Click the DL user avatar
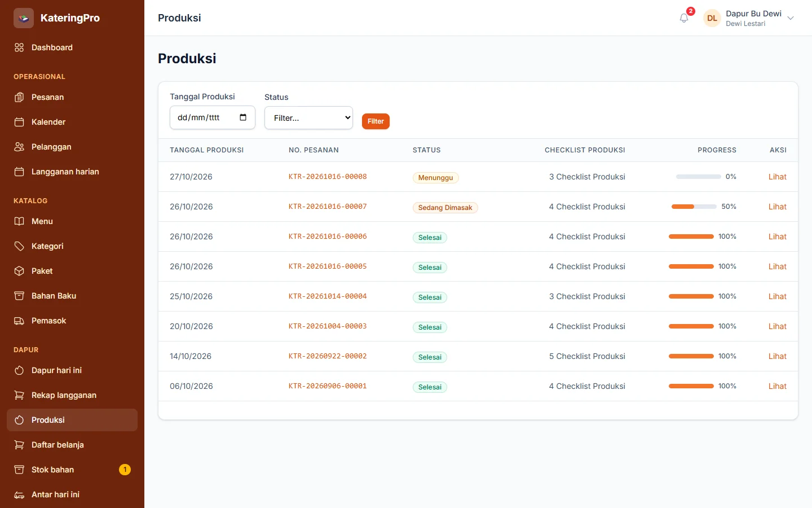 pyautogui.click(x=712, y=18)
